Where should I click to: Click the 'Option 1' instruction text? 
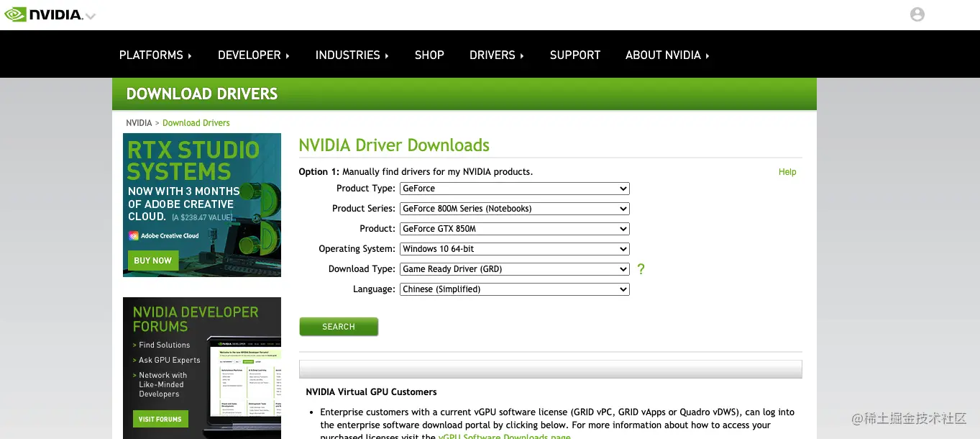(x=416, y=172)
